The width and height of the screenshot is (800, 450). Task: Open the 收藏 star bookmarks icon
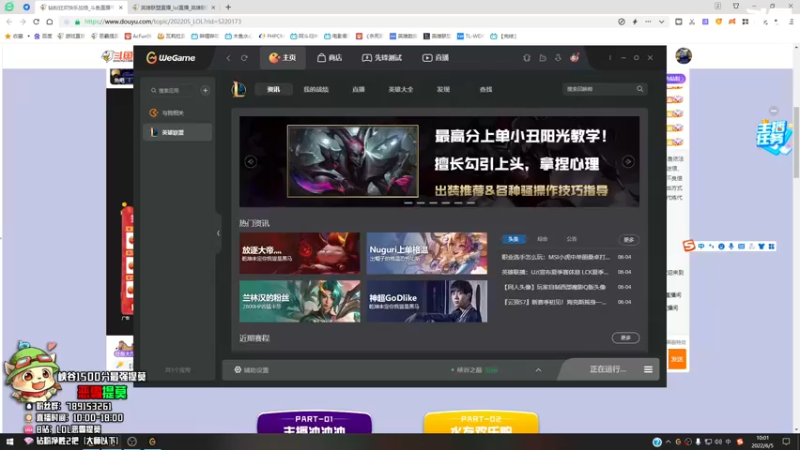click(14, 36)
